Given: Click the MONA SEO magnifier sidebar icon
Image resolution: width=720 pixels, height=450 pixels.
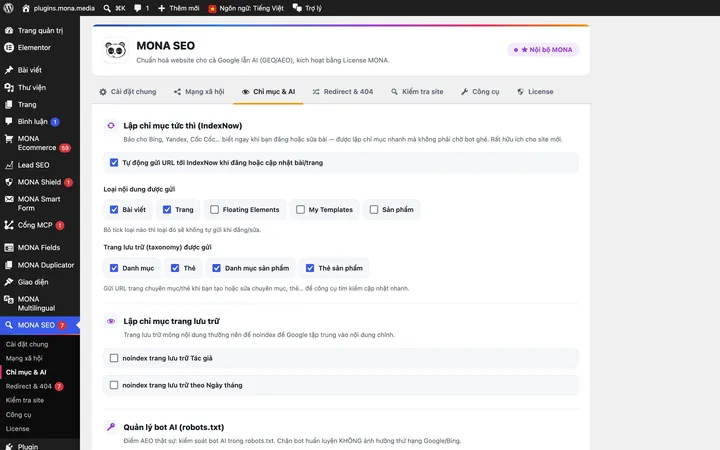Looking at the screenshot, I should click(9, 325).
